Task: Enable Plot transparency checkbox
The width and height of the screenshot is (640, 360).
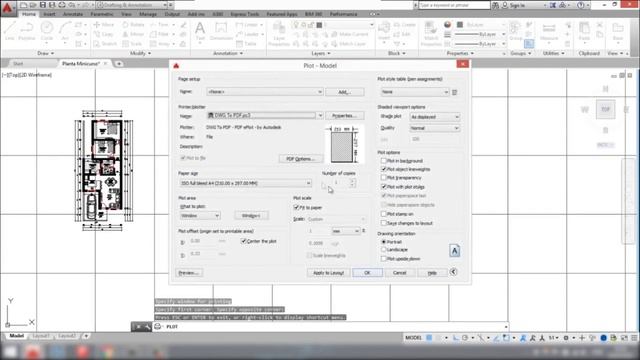Action: point(384,178)
